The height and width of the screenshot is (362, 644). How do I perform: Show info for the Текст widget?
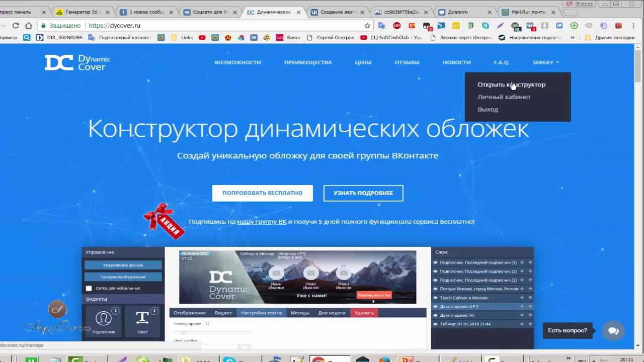(154, 311)
